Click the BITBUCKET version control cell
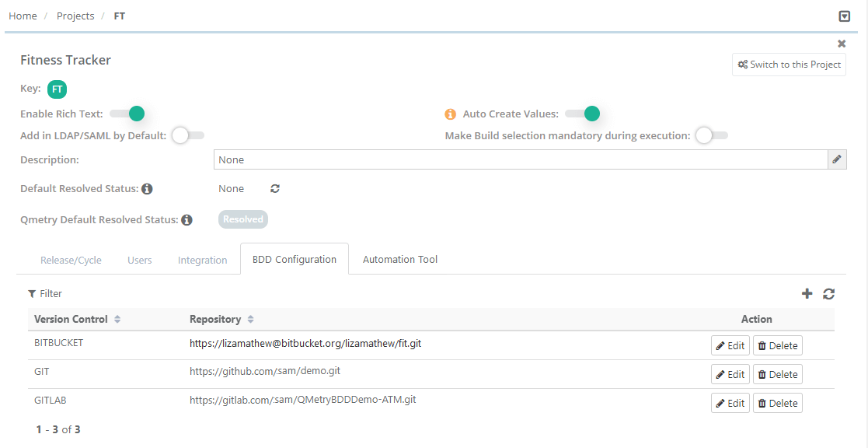Viewport: 868px width, 448px height. 59,343
